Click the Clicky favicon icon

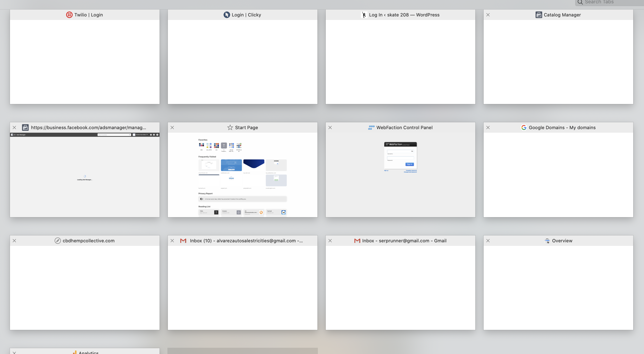(x=226, y=15)
